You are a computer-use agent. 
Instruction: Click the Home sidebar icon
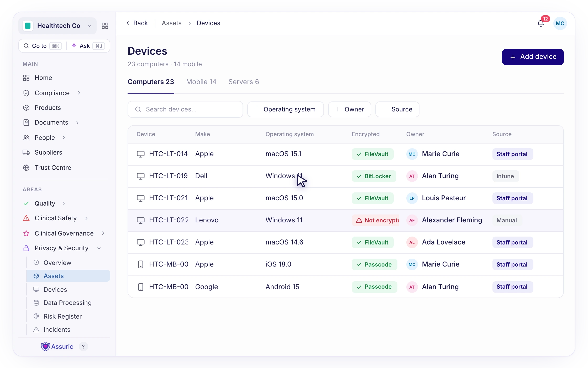pos(26,78)
